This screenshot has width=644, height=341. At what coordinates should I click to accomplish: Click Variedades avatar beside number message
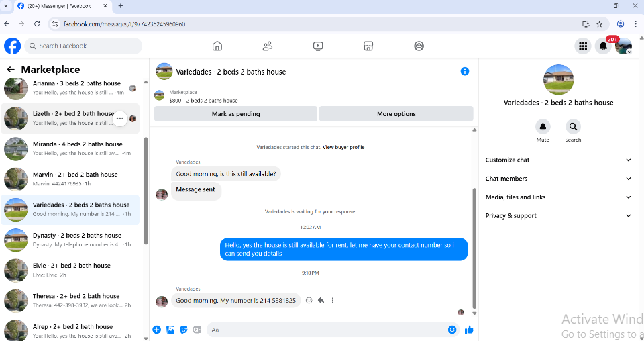click(162, 301)
